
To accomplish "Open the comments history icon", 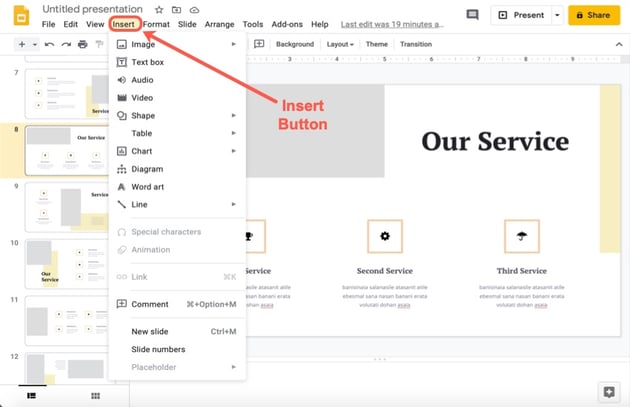I will [x=472, y=15].
